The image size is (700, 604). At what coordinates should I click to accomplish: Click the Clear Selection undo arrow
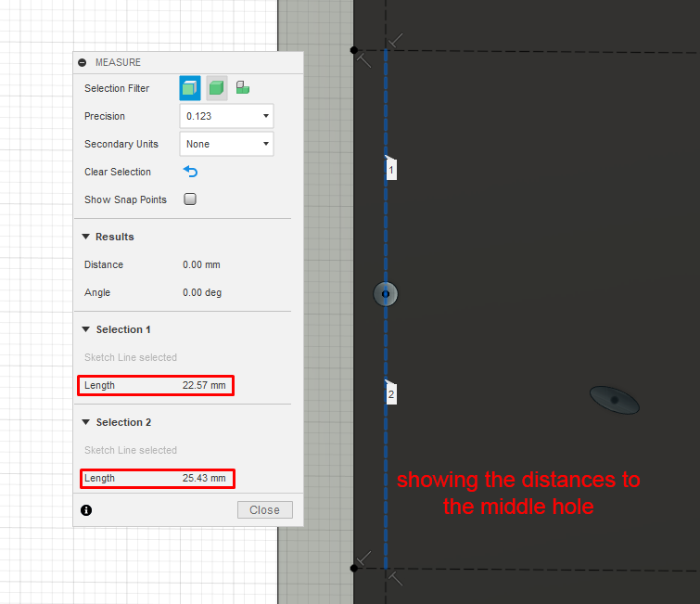pyautogui.click(x=191, y=172)
